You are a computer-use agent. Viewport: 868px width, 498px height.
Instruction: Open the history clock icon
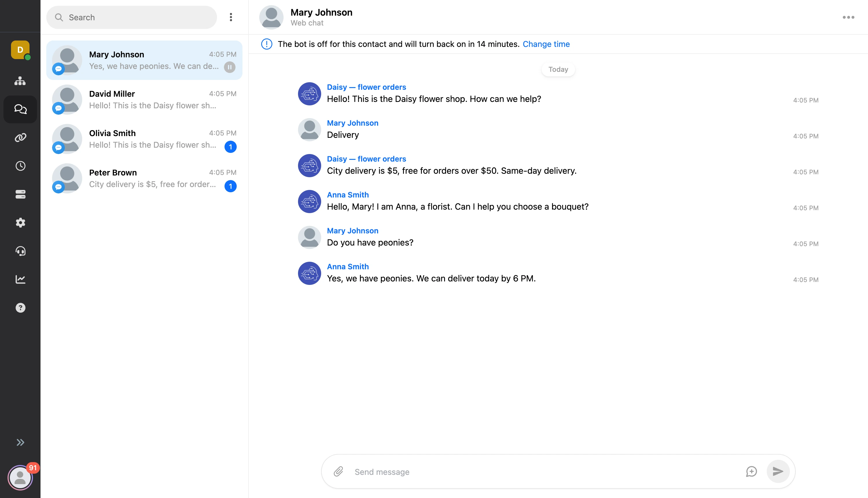pyautogui.click(x=20, y=166)
